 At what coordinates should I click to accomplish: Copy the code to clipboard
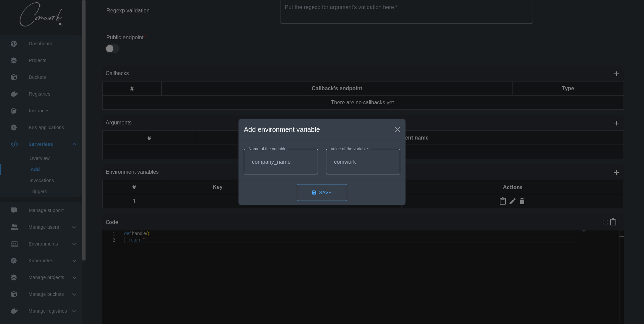613,222
